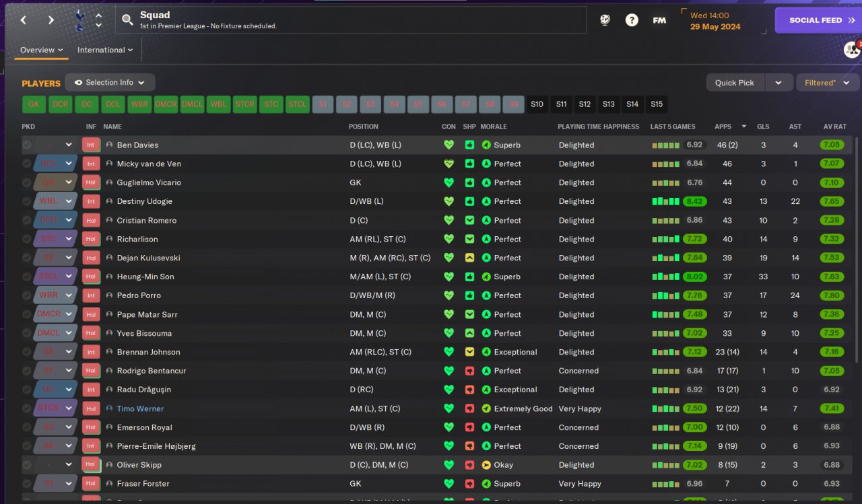Click Heung-Min Son's morale icon
Screen dimensions: 862x504
(486, 277)
